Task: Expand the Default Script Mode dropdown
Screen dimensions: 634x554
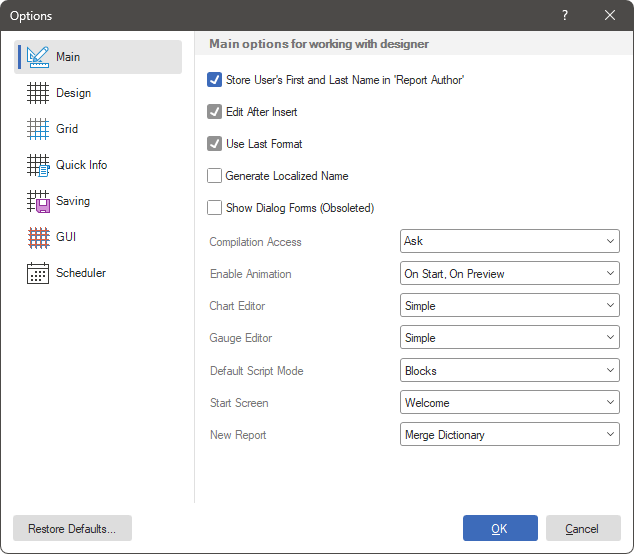Action: 509,371
